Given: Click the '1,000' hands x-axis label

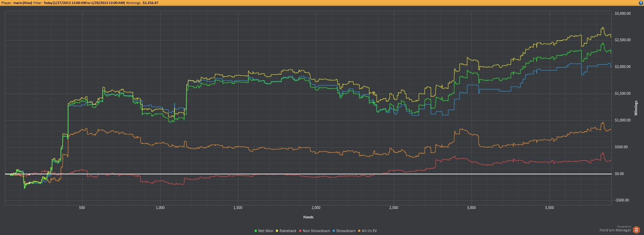Looking at the screenshot, I should click(160, 208).
